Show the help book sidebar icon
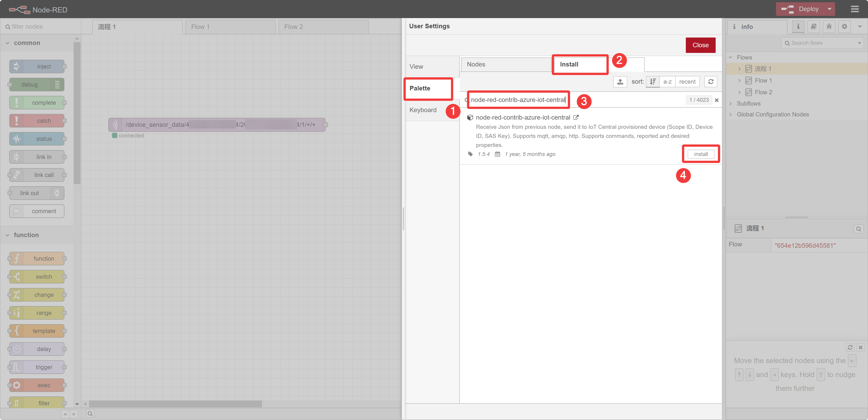This screenshot has width=868, height=420. click(814, 27)
